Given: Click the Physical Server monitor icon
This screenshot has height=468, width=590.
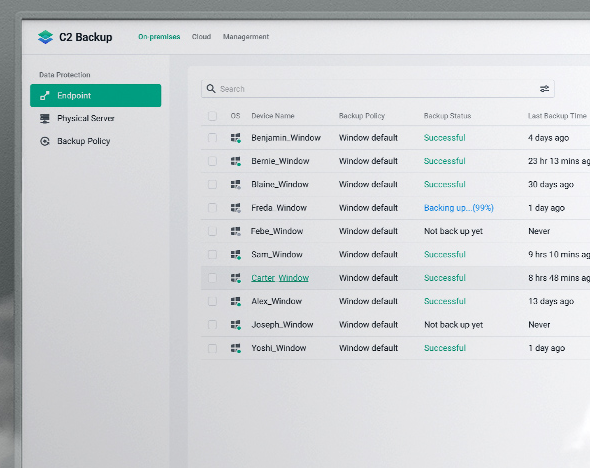Looking at the screenshot, I should coord(45,119).
